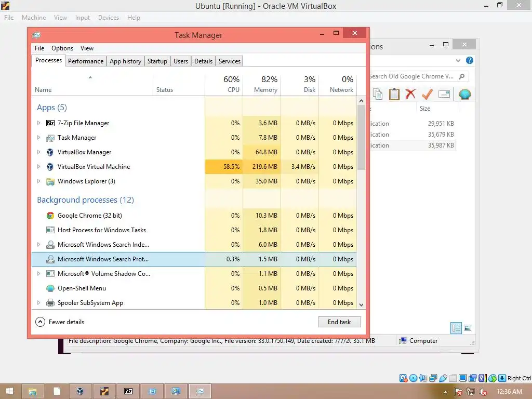Viewport: 532px width, 399px height.
Task: Switch to the Performance tab
Action: pyautogui.click(x=86, y=61)
